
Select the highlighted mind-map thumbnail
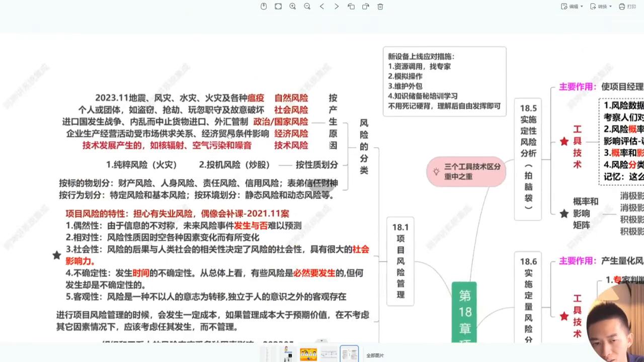point(349,353)
